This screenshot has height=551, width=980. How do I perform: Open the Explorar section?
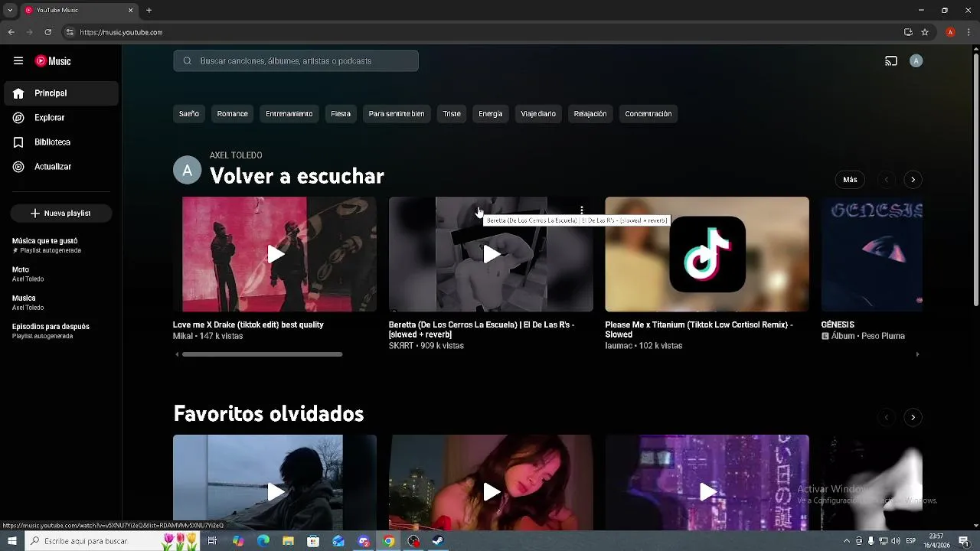click(x=61, y=118)
